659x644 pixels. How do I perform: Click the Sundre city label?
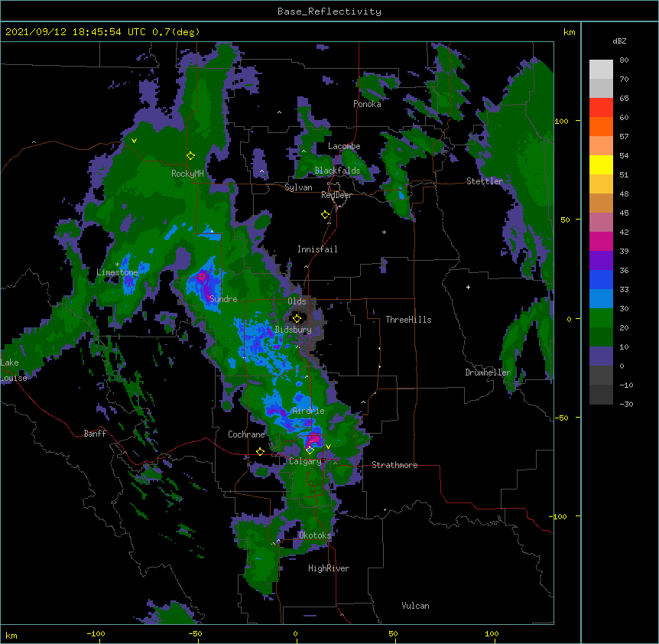pos(223,299)
